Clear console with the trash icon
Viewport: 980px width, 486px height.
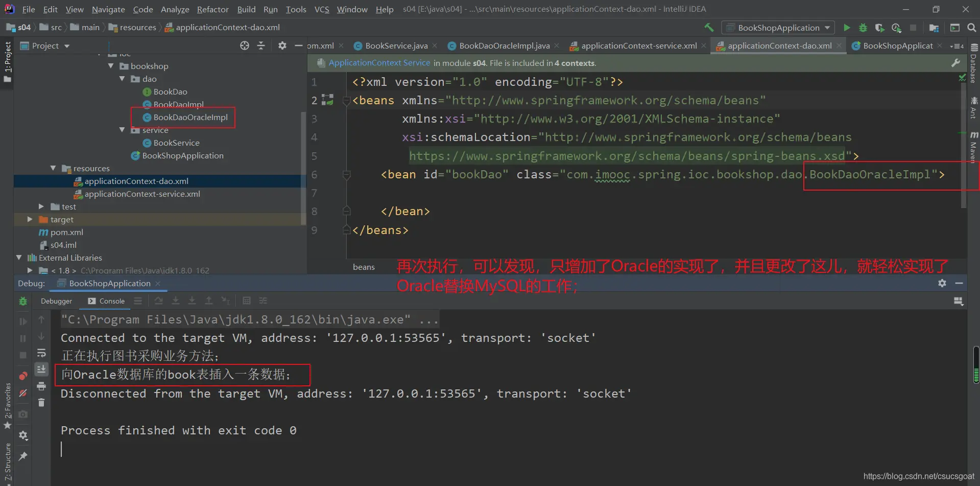tap(41, 403)
